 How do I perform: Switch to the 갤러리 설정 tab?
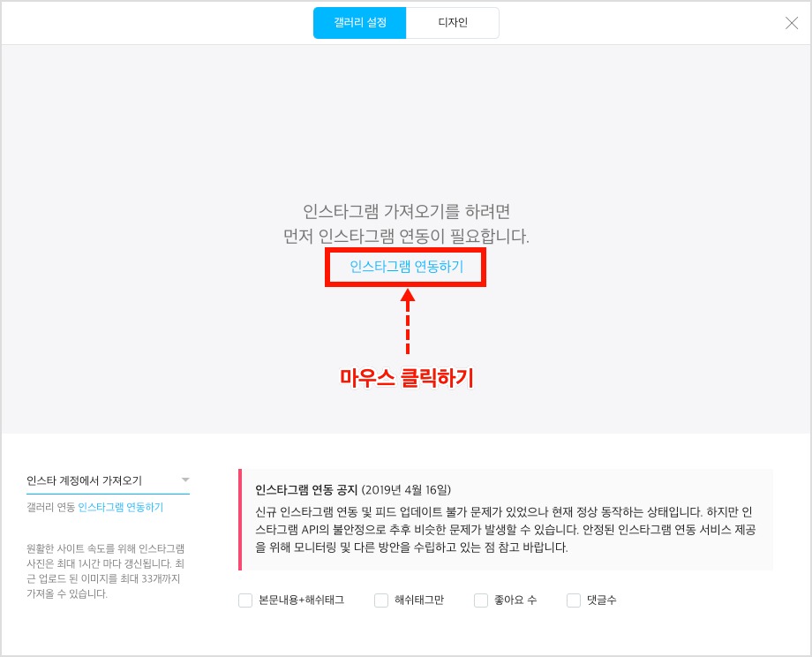pyautogui.click(x=359, y=23)
